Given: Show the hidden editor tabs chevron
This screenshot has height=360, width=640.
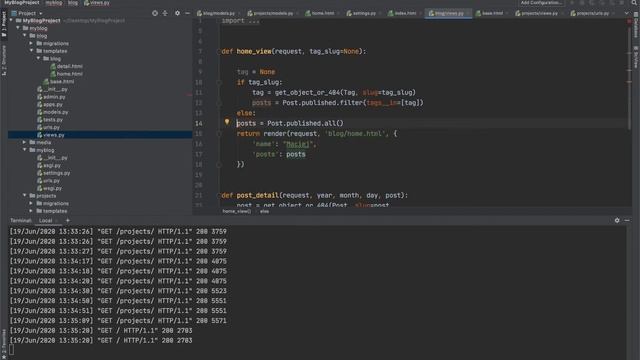Looking at the screenshot, I should [x=627, y=13].
